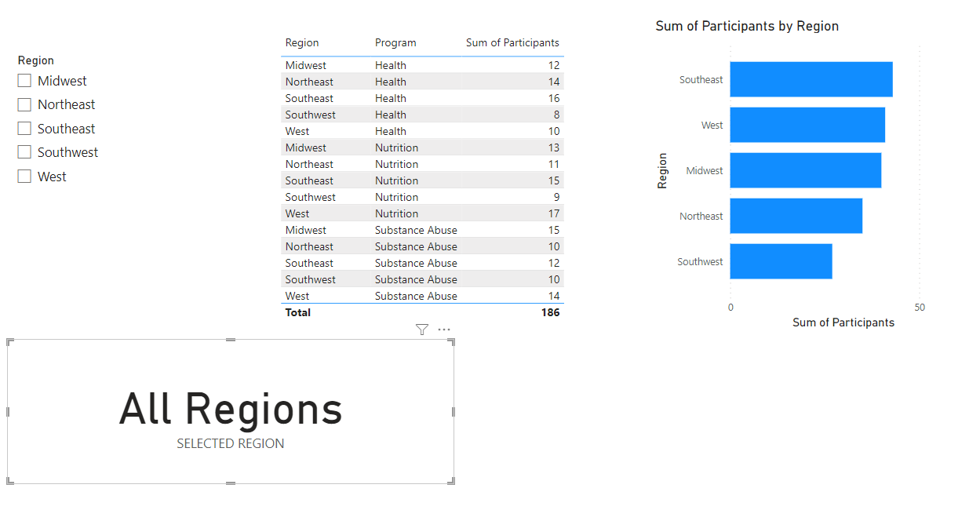
Task: Open the filter funnel icon on the card visual
Action: pyautogui.click(x=423, y=330)
